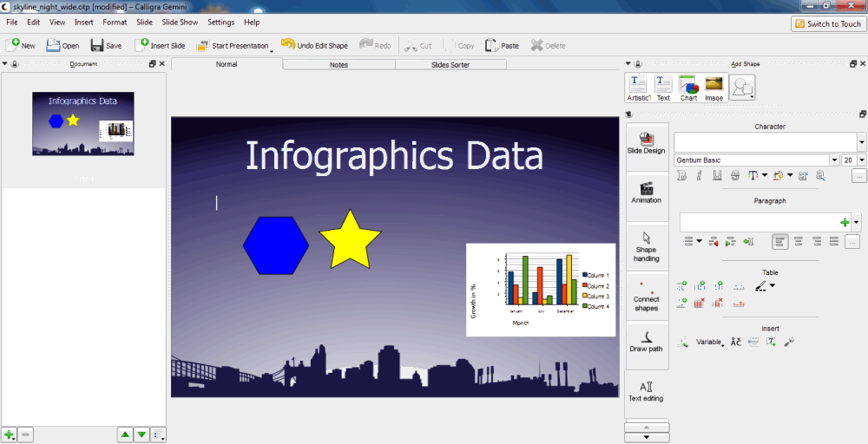868x444 pixels.
Task: Click the Open toolbar button
Action: point(62,45)
